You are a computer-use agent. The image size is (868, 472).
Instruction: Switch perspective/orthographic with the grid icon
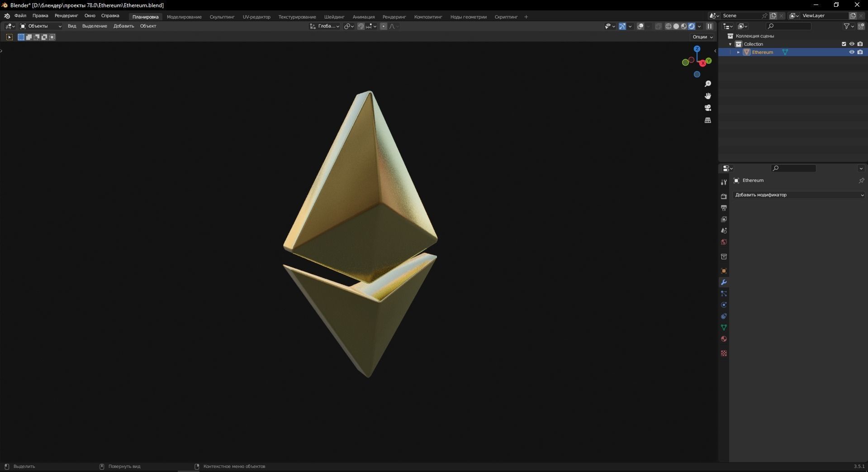click(x=708, y=120)
